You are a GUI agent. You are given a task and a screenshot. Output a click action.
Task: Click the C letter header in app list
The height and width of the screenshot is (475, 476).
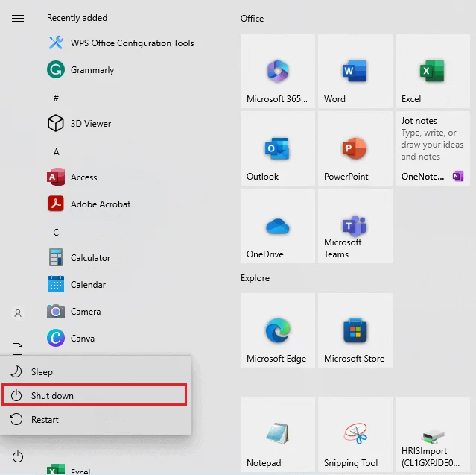click(x=56, y=232)
